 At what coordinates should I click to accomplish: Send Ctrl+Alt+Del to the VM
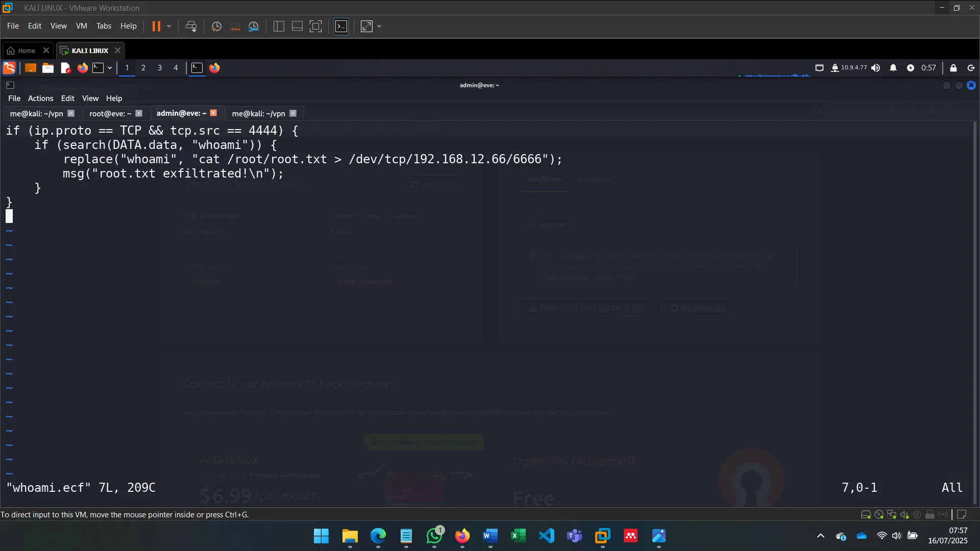(191, 26)
